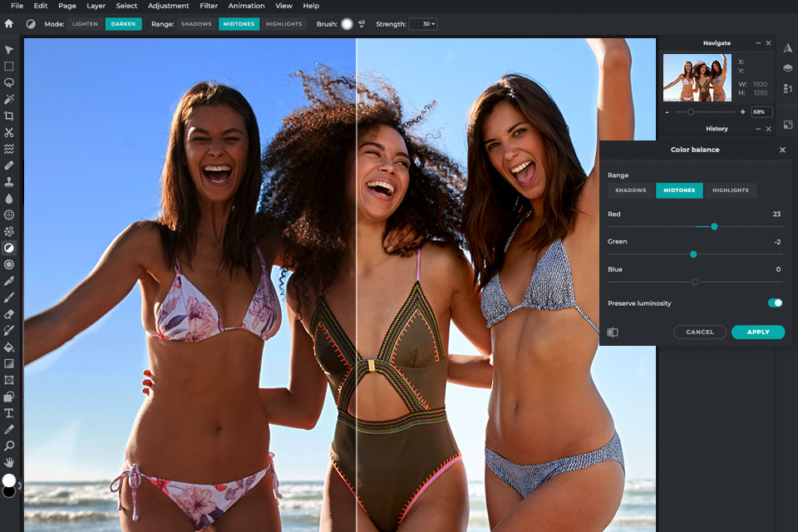Viewport: 798px width, 532px height.
Task: Open the Filter menu
Action: click(209, 6)
